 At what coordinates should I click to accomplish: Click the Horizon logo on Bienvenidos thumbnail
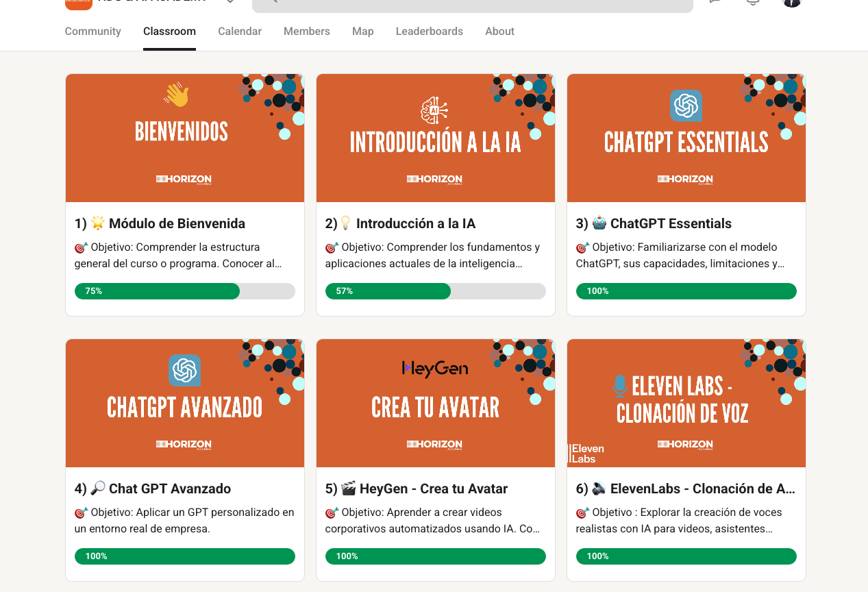tap(184, 180)
